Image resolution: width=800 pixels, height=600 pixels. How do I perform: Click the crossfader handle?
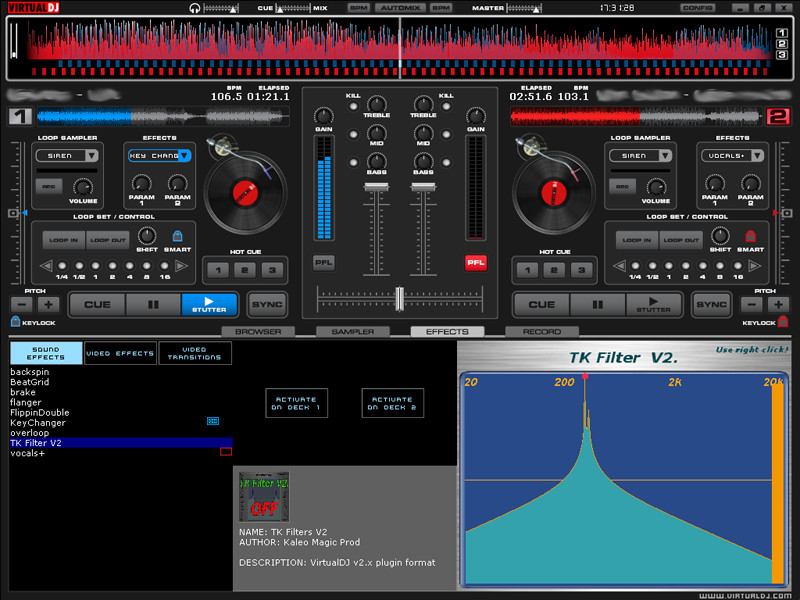(400, 298)
